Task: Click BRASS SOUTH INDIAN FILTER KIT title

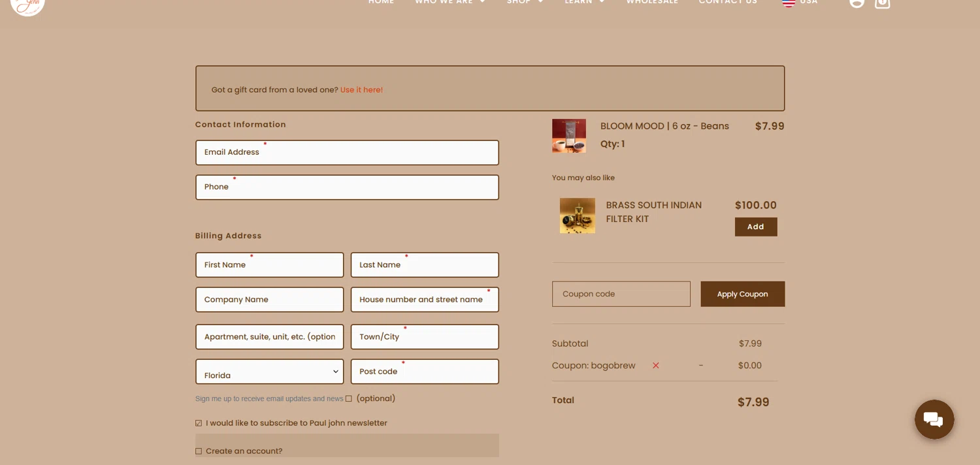Action: pos(654,212)
